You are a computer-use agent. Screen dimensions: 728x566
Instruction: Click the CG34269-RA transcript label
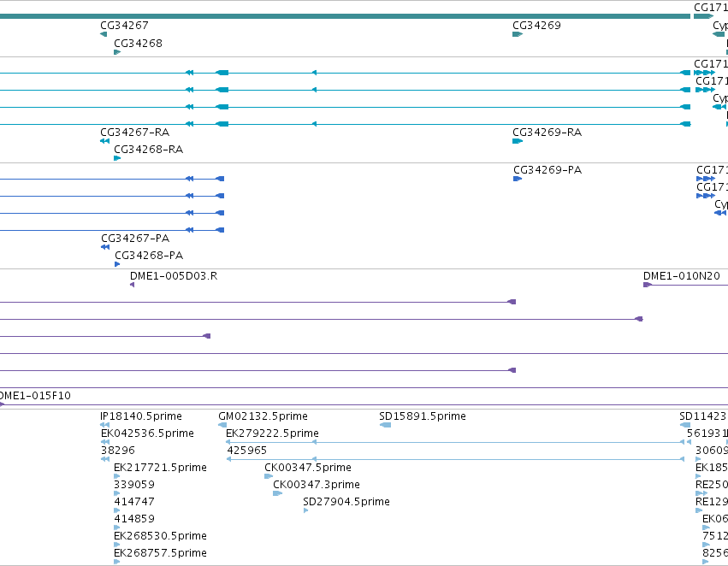(x=547, y=133)
